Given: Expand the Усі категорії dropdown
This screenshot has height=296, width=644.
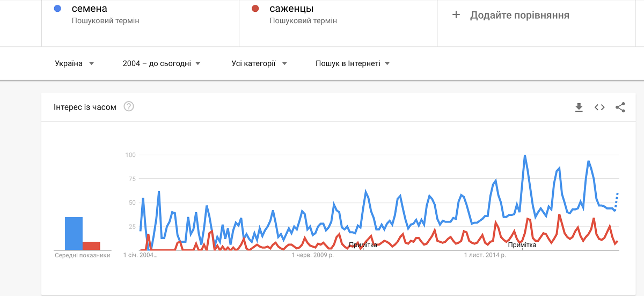Looking at the screenshot, I should pos(259,63).
